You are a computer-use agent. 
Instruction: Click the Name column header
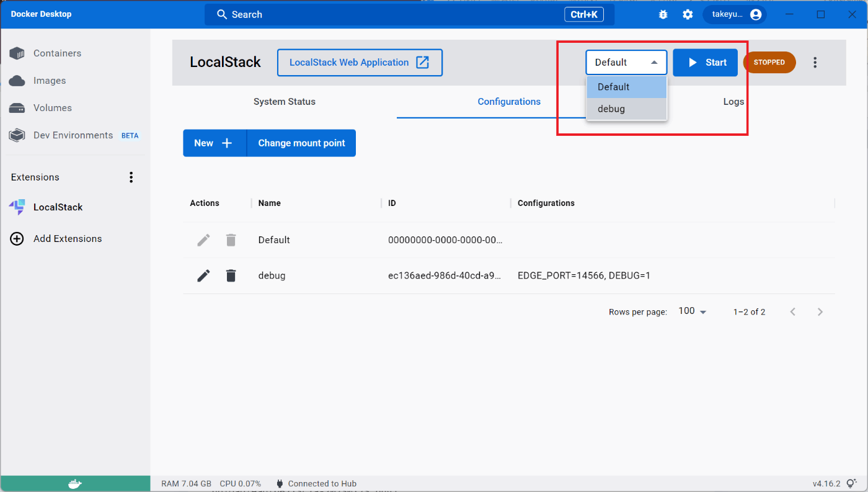(x=269, y=203)
